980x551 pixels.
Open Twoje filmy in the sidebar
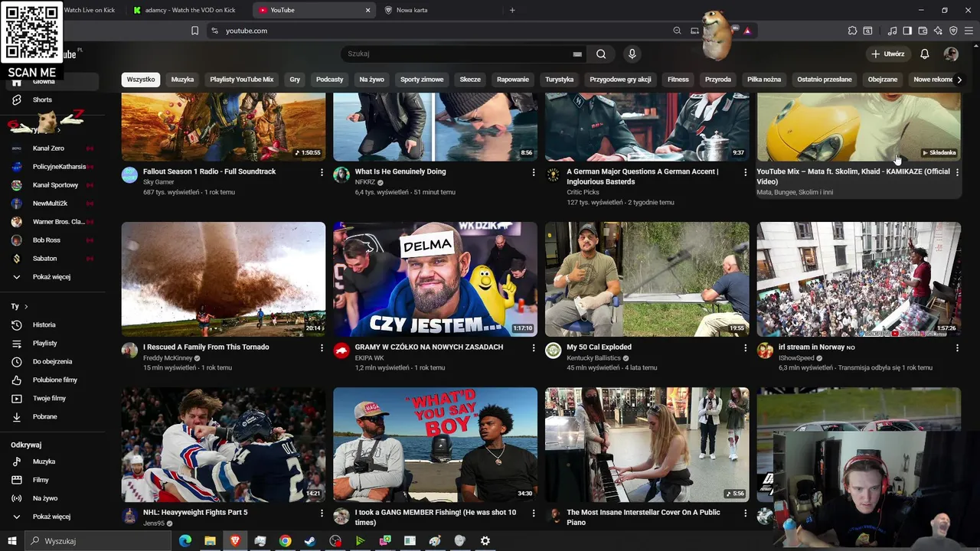(51, 398)
